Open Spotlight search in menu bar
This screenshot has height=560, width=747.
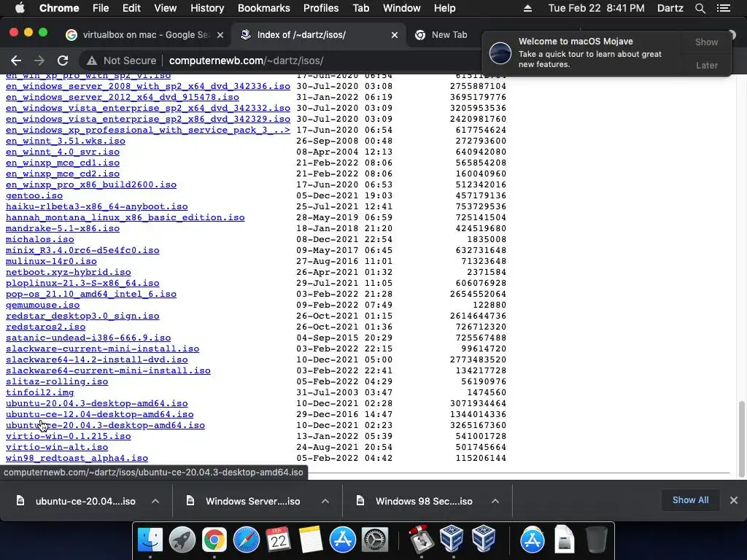700,8
